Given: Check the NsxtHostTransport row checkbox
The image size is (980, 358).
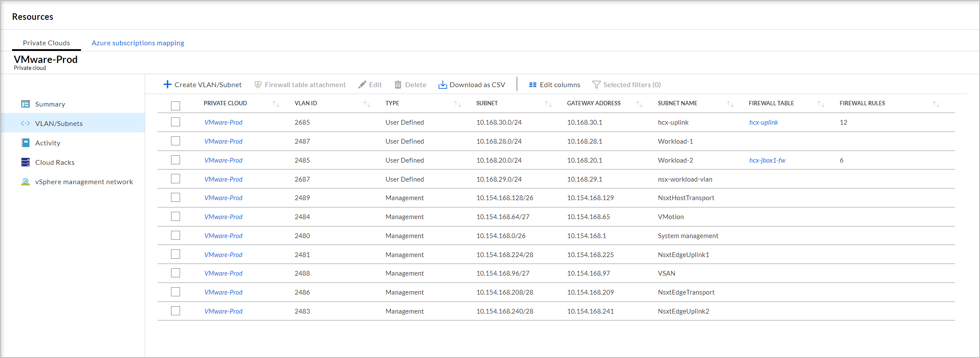Looking at the screenshot, I should point(175,198).
